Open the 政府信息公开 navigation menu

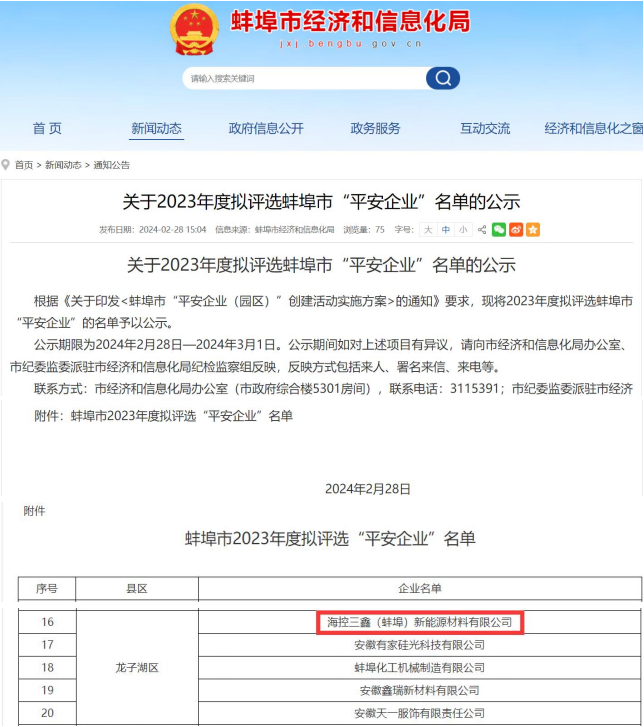click(x=266, y=128)
